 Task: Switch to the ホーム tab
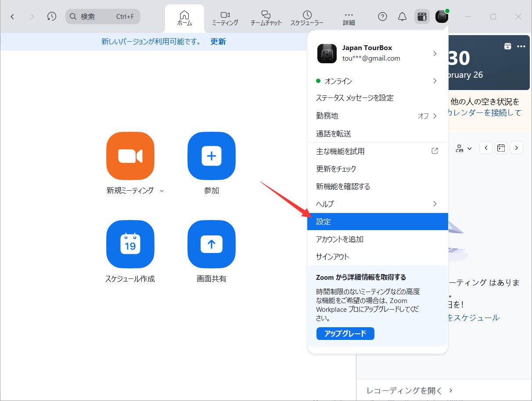point(184,18)
